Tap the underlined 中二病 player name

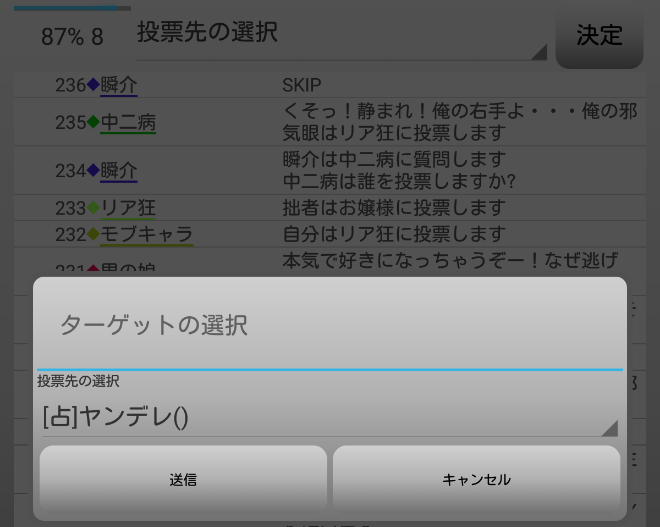coord(128,123)
